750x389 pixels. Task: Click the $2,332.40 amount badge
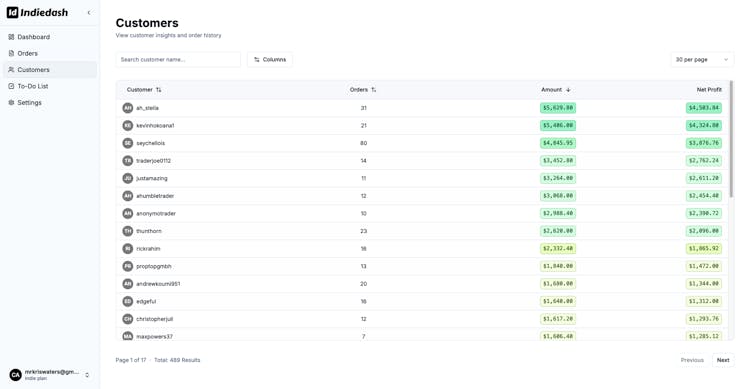pos(558,249)
